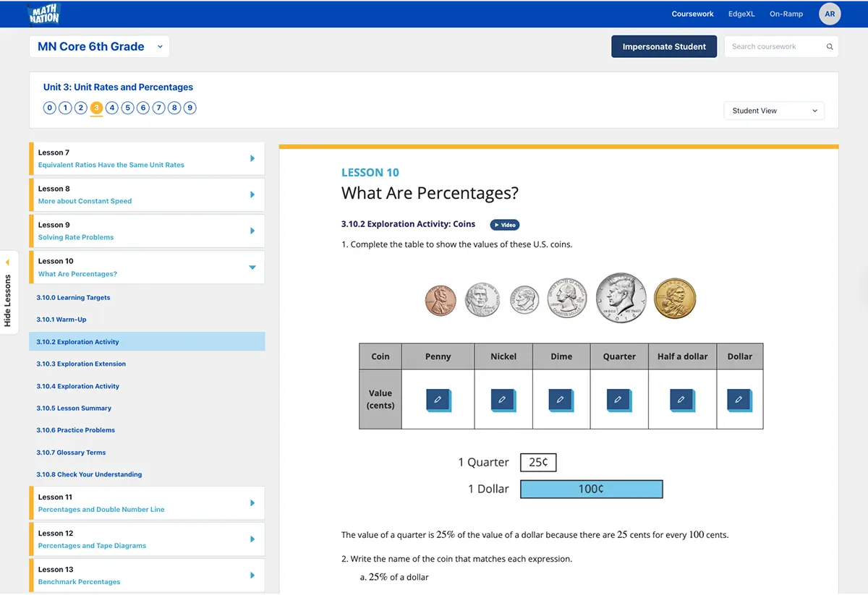Open EdgeXL in the top navigation
This screenshot has height=595, width=868.
(741, 14)
